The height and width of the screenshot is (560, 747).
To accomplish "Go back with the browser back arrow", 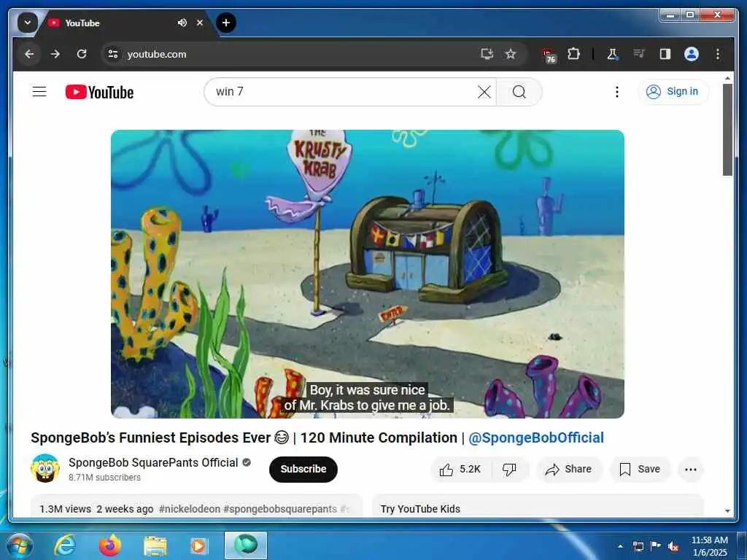I will 29,54.
